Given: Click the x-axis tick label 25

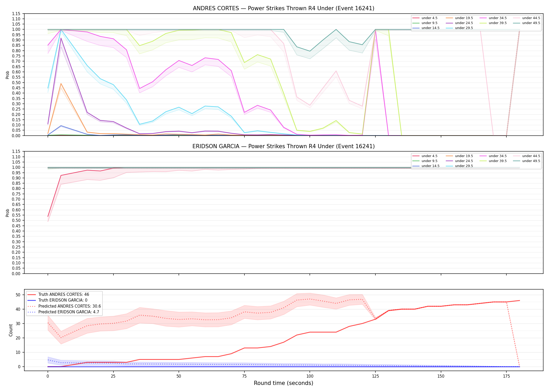Looking at the screenshot, I should pos(113,376).
